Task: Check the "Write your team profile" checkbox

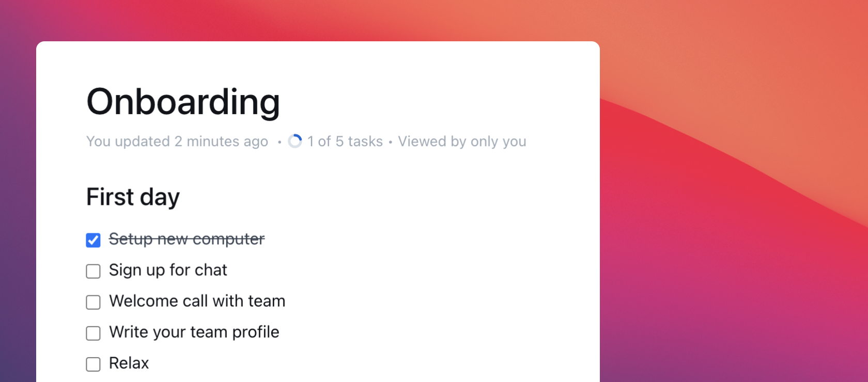Action: click(x=93, y=333)
